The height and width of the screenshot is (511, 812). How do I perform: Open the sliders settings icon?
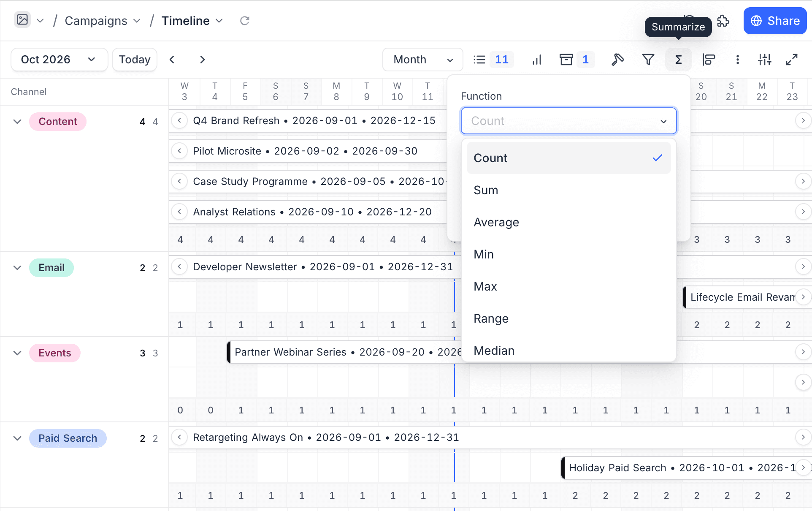point(764,60)
